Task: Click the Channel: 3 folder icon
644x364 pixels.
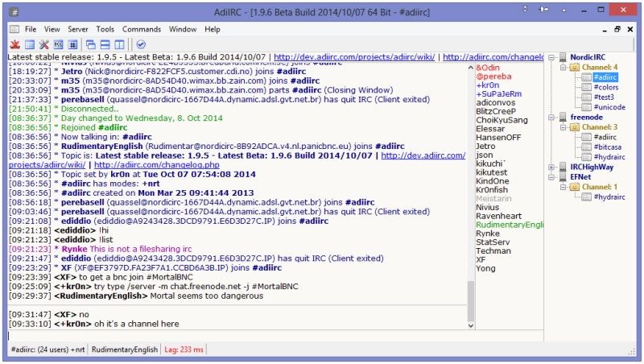Action: pyautogui.click(x=575, y=127)
